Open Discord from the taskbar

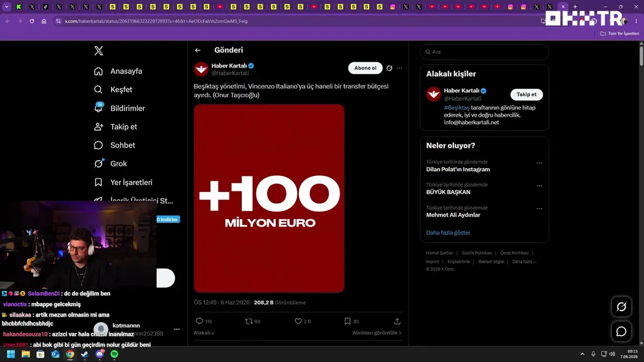[100, 354]
